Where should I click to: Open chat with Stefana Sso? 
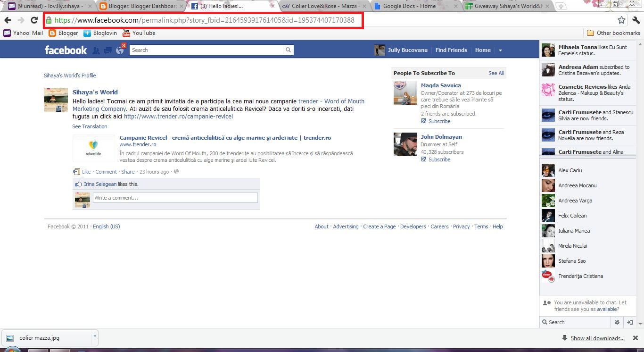tap(586, 261)
